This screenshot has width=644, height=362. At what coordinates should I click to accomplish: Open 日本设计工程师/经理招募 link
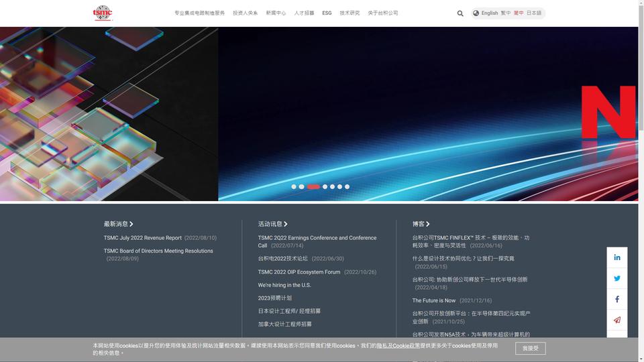pos(289,311)
